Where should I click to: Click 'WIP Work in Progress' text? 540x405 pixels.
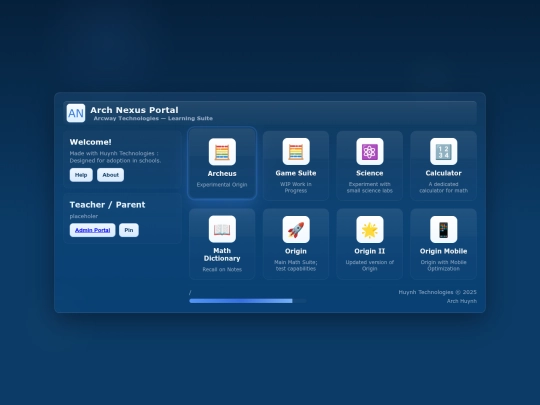pos(296,187)
